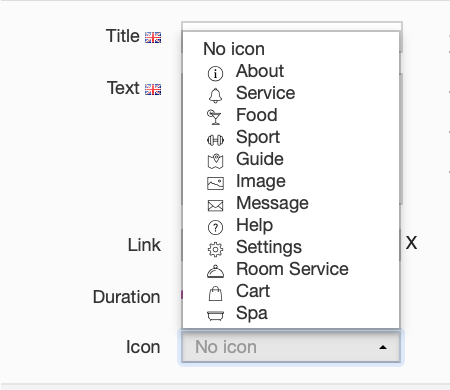Pick the Settings gear icon
450x390 pixels.
[215, 249]
